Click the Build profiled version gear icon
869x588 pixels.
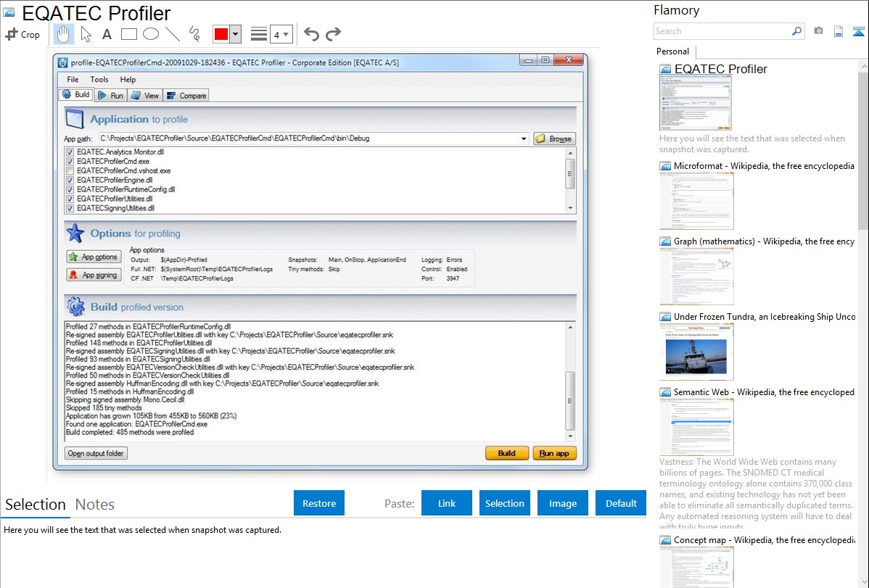click(75, 307)
